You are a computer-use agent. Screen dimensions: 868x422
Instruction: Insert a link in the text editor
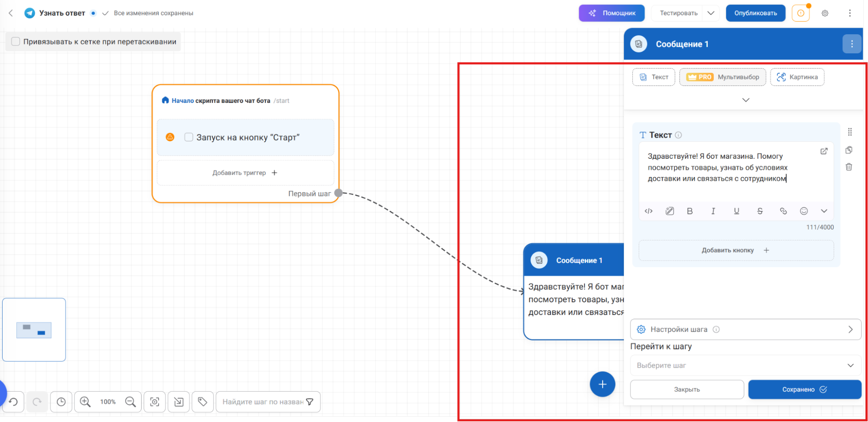(x=783, y=211)
